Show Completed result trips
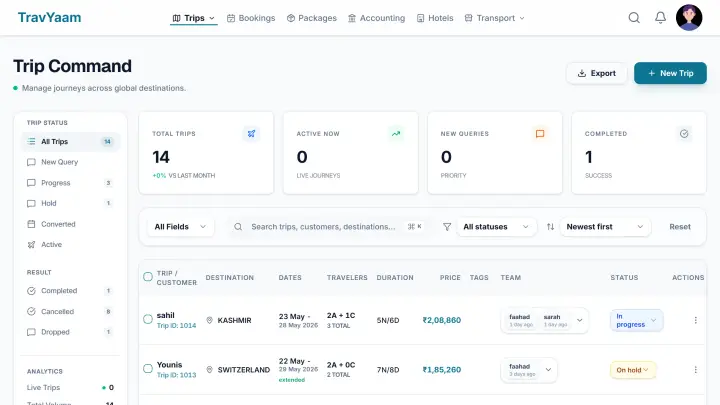The width and height of the screenshot is (720, 405). (70, 291)
